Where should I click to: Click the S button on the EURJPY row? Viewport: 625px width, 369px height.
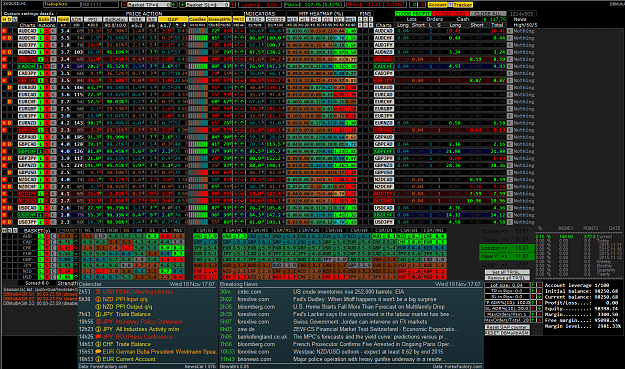(47, 116)
